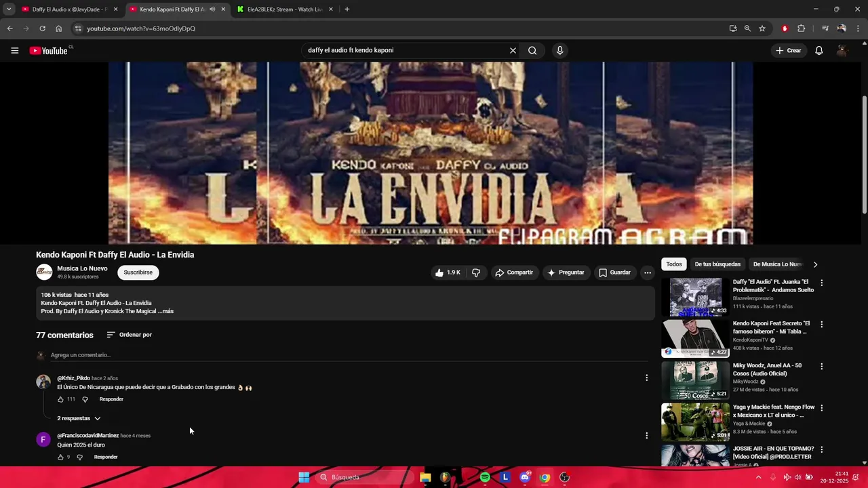Select De Musica Lo Nuevo chip
The image size is (868, 488).
[x=777, y=264]
